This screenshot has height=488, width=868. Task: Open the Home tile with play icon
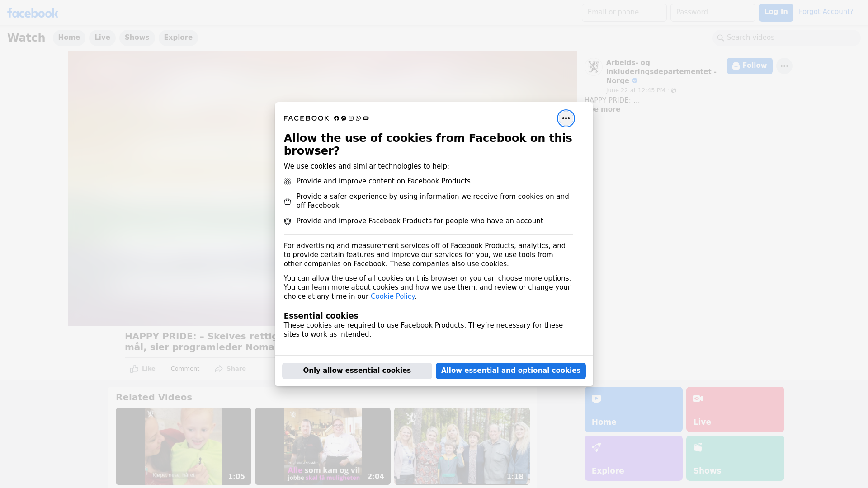tap(633, 409)
